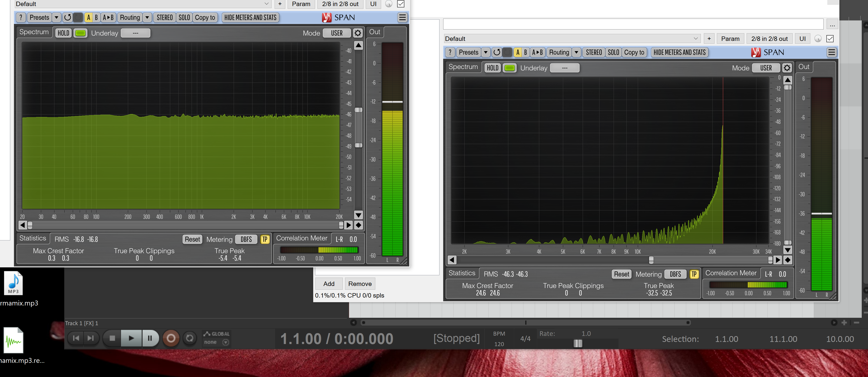Click undo arrow icon in left SPAN toolbar
868x377 pixels.
(x=67, y=17)
